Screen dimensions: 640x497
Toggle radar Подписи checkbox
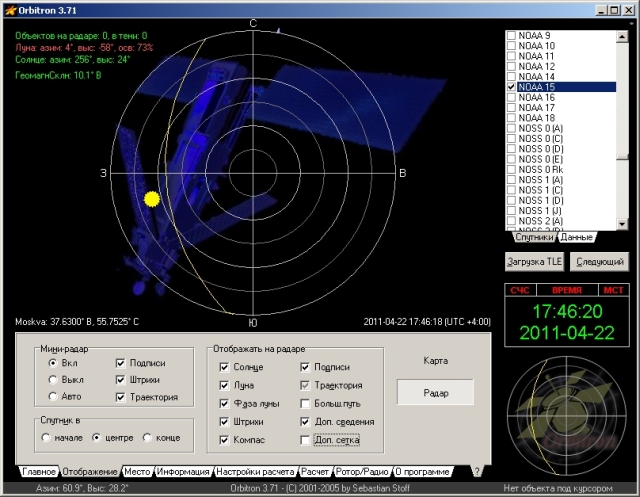304,367
